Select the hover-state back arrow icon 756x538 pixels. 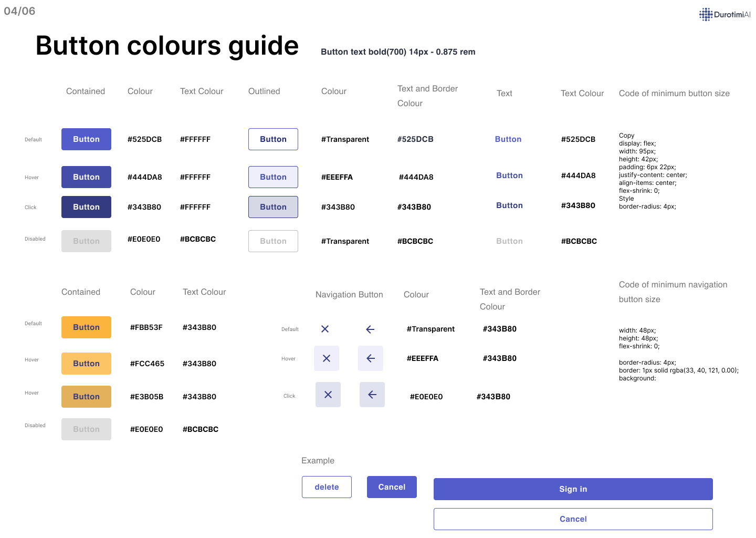point(371,358)
